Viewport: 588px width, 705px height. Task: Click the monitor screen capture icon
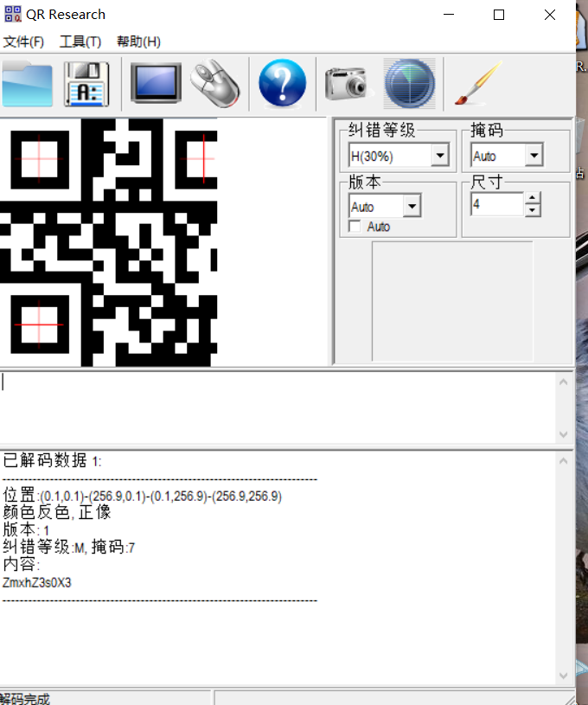pos(156,84)
